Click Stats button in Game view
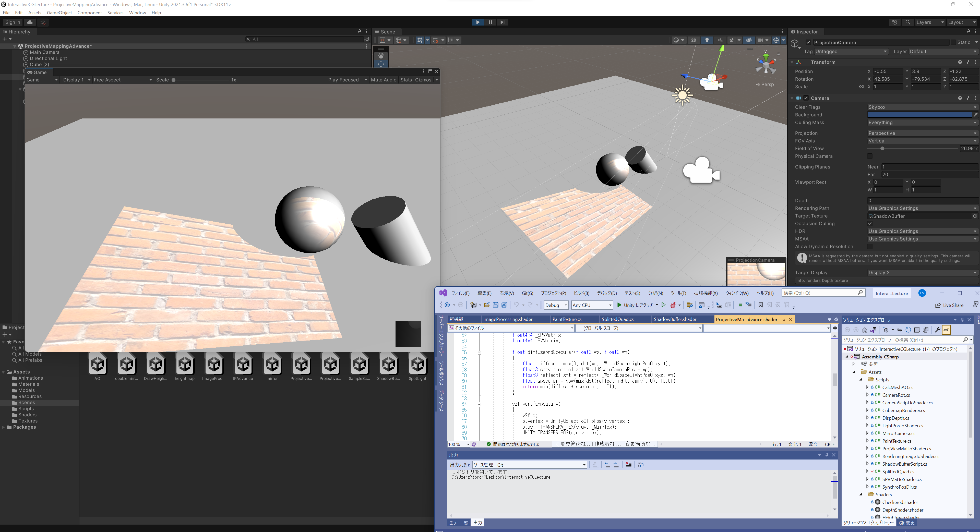The height and width of the screenshot is (532, 980). [406, 80]
